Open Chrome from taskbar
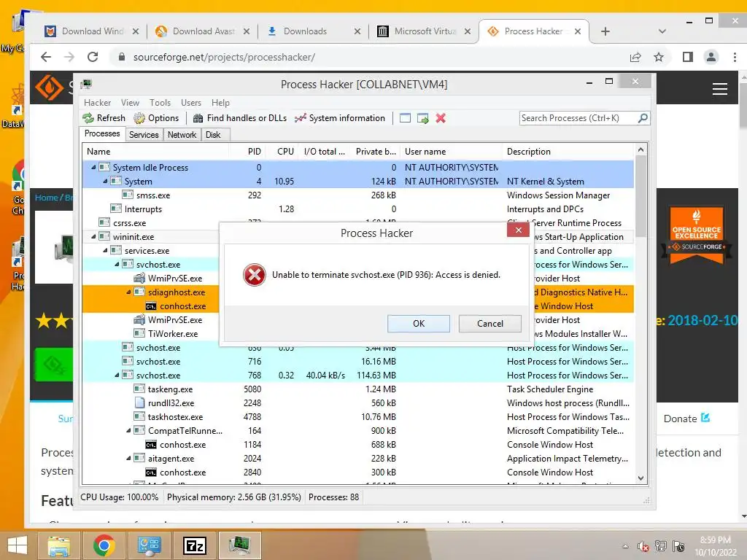The image size is (747, 560). (104, 545)
